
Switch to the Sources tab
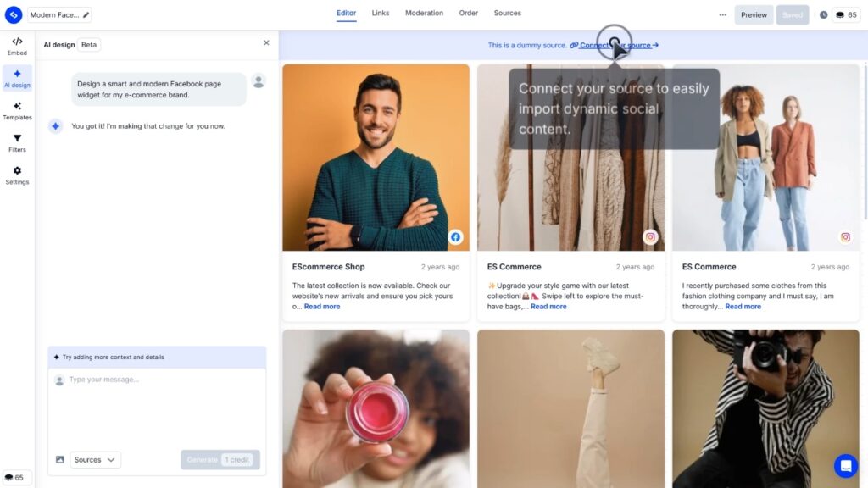[x=508, y=13]
